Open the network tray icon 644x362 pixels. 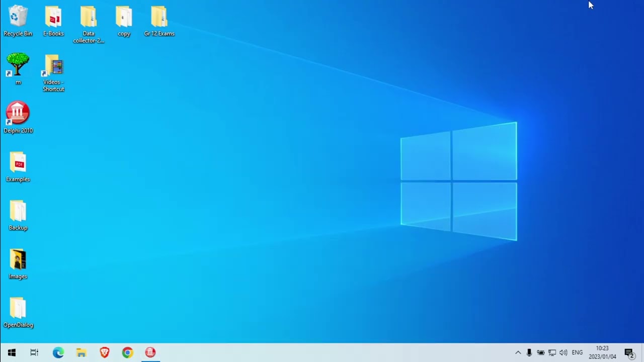pos(552,352)
